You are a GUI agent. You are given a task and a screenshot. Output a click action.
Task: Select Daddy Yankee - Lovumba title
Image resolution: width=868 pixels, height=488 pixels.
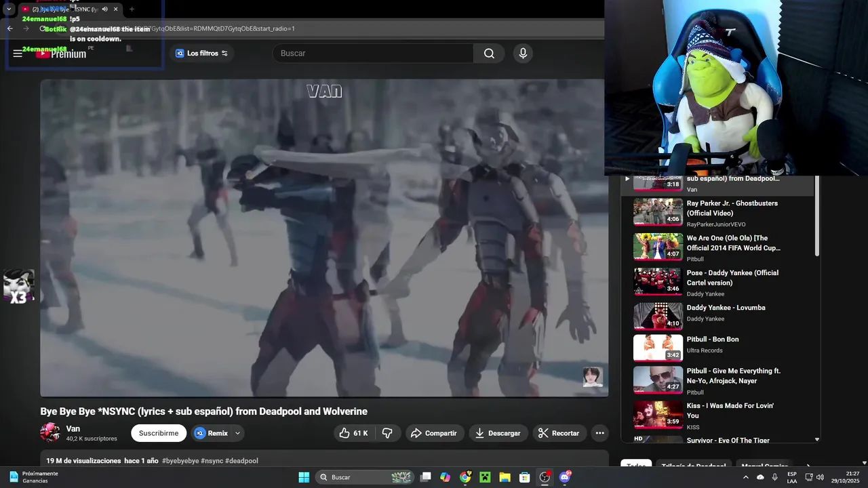point(726,308)
